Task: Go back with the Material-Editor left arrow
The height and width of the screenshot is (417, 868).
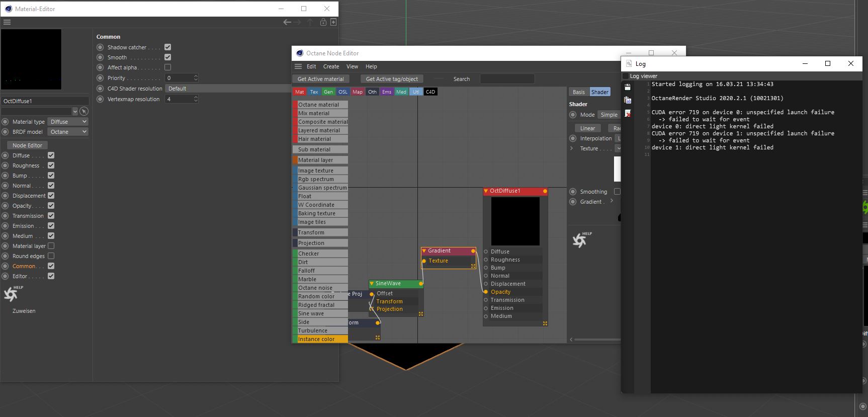Action: tap(287, 22)
